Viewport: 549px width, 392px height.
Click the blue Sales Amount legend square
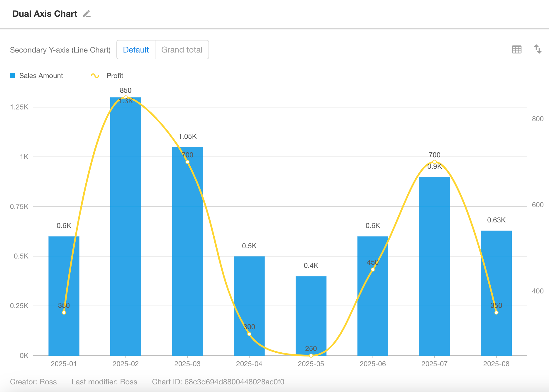(x=12, y=76)
